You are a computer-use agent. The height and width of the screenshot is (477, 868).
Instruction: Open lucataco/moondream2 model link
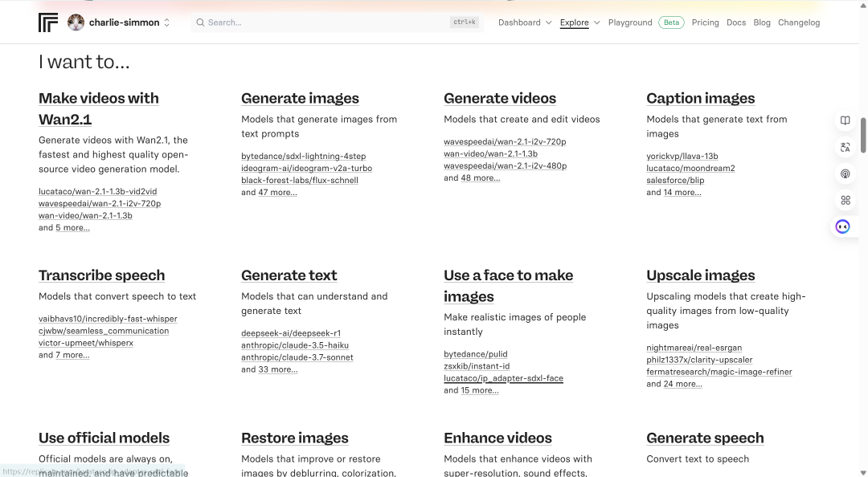(x=690, y=168)
